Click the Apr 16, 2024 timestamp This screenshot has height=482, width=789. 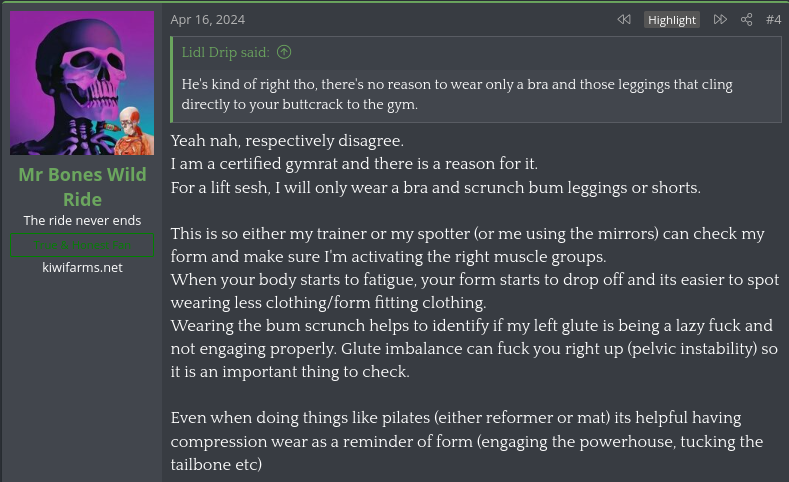[207, 19]
